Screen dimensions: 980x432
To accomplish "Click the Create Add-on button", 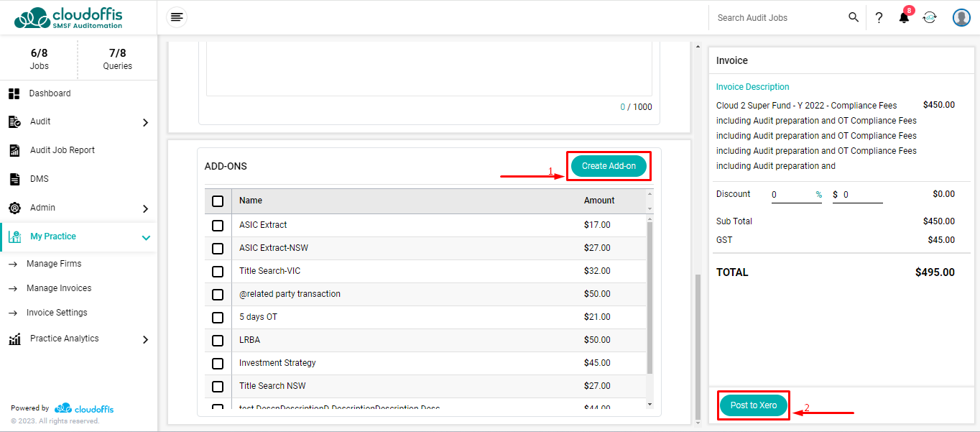I will 609,166.
